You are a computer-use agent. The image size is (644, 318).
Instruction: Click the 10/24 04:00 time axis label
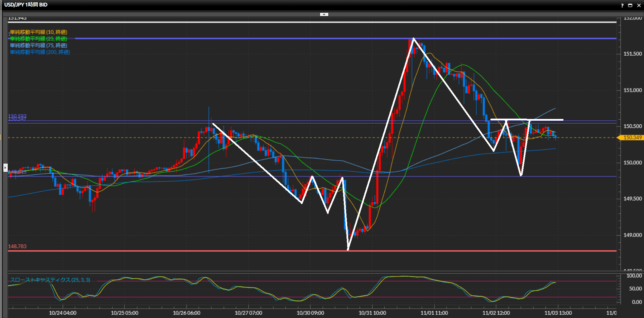tap(63, 313)
